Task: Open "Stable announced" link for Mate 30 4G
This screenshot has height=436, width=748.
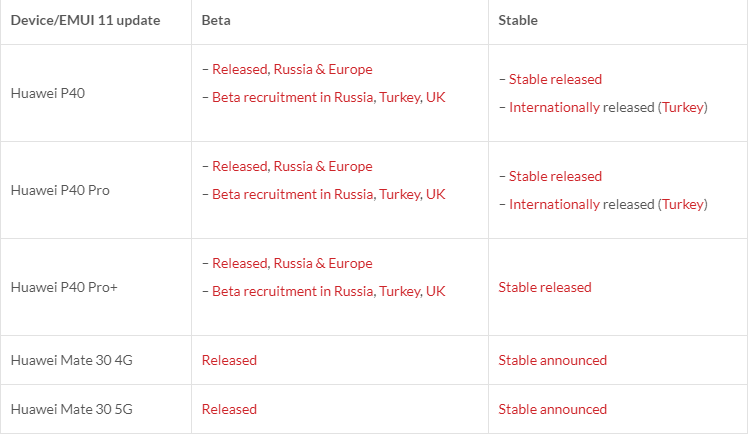Action: click(x=553, y=360)
